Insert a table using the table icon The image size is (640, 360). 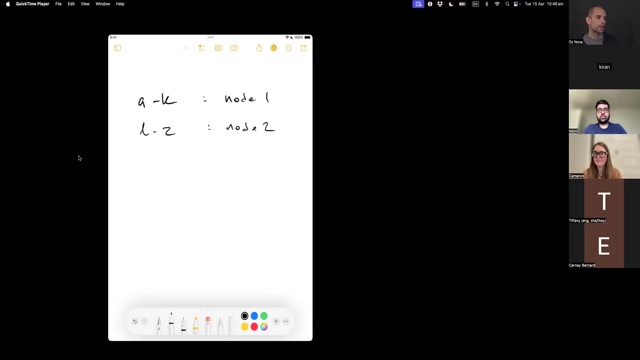pyautogui.click(x=218, y=48)
